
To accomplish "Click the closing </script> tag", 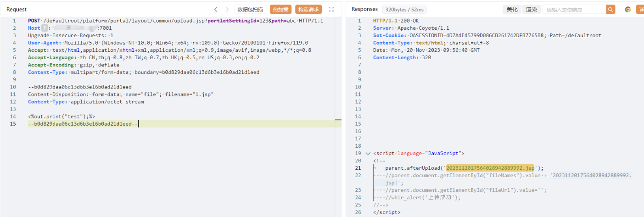I will click(386, 212).
